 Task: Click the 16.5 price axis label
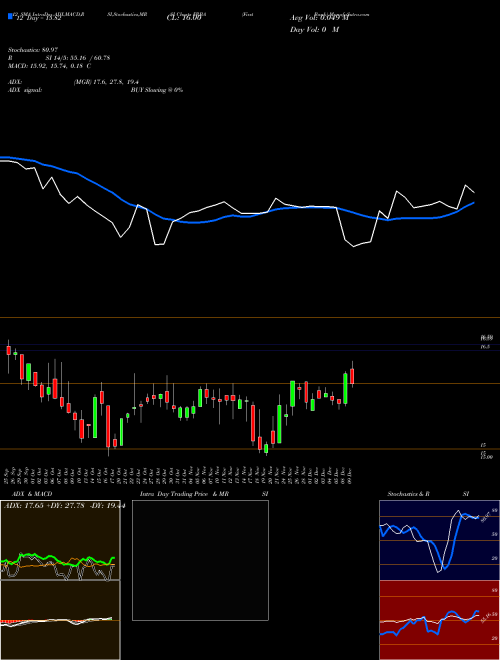coord(485,347)
